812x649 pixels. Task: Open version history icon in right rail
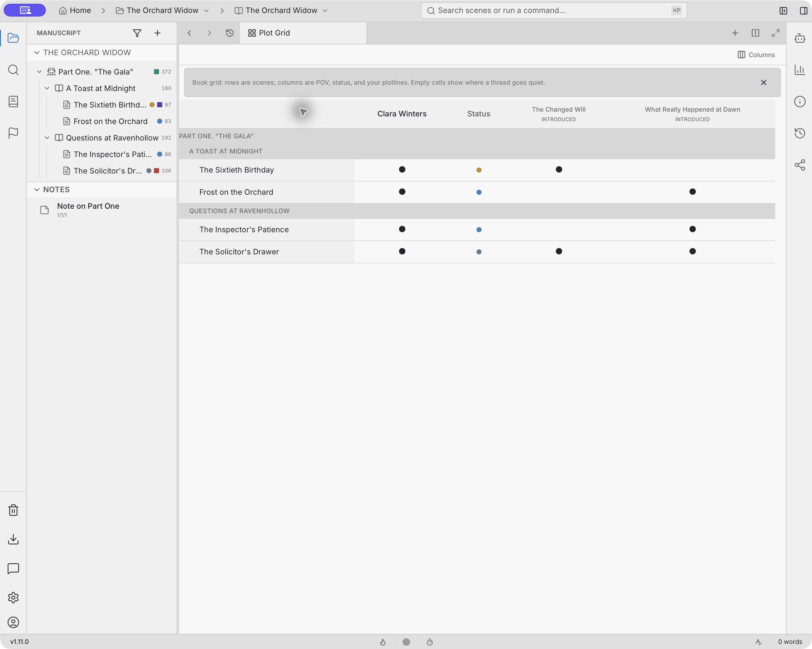pos(800,133)
